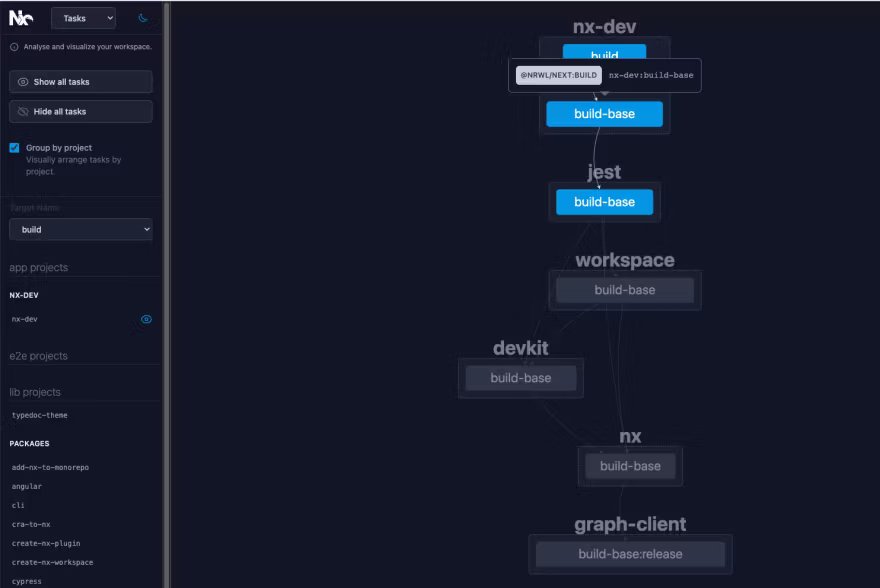Open the target name build dropdown
Viewport: 880px width, 588px height.
coord(81,230)
